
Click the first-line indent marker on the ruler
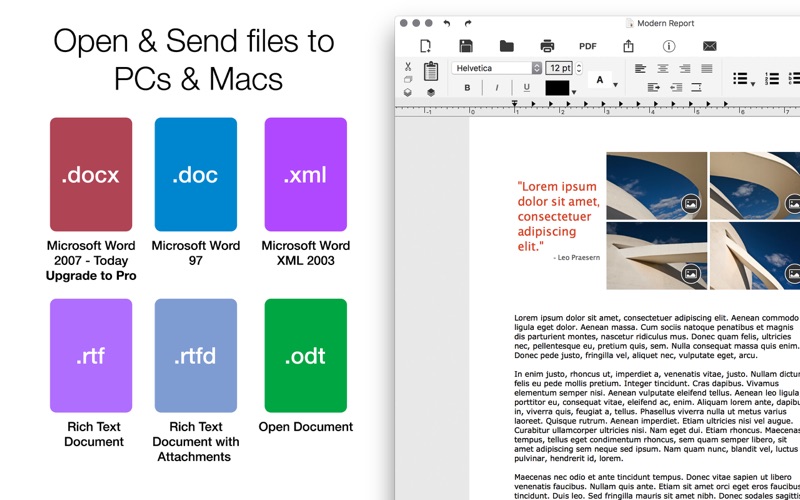514,103
